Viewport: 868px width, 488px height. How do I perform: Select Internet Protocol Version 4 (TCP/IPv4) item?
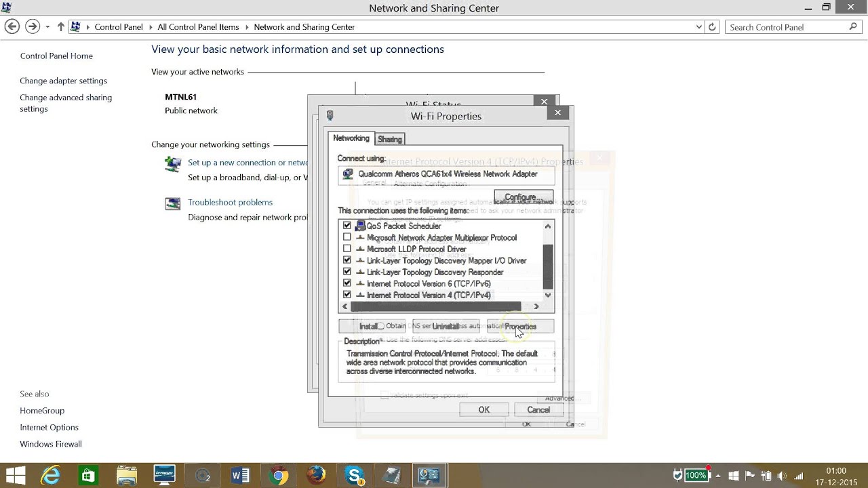click(x=429, y=295)
